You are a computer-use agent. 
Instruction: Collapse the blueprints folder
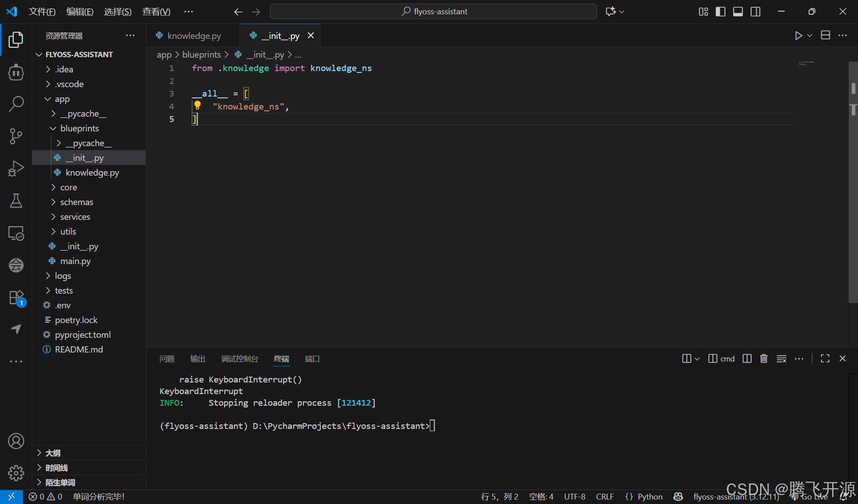pyautogui.click(x=79, y=128)
